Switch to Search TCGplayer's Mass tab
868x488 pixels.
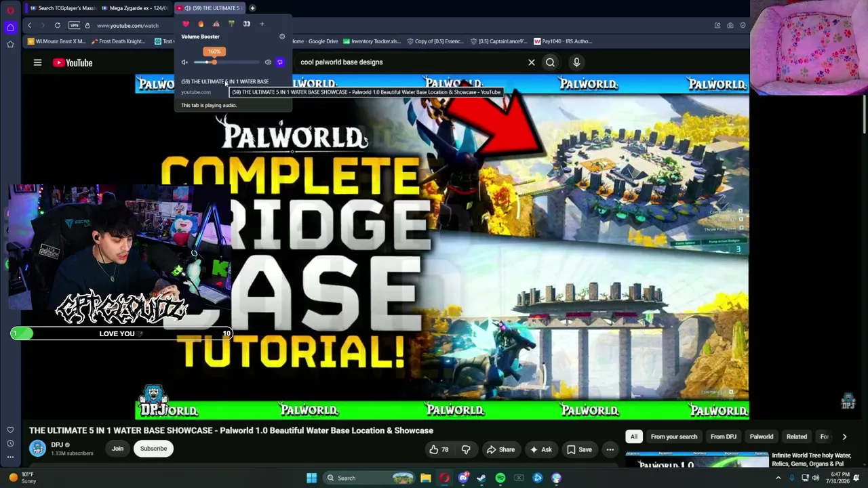(62, 8)
